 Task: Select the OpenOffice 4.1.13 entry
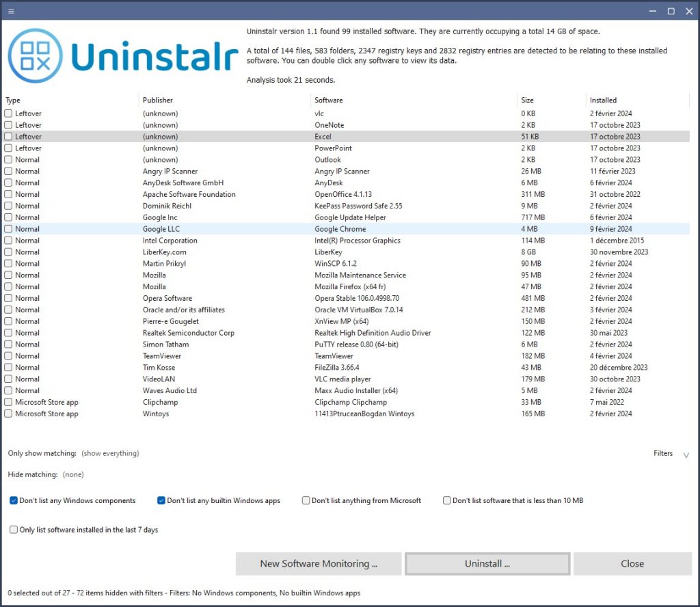coord(347,195)
